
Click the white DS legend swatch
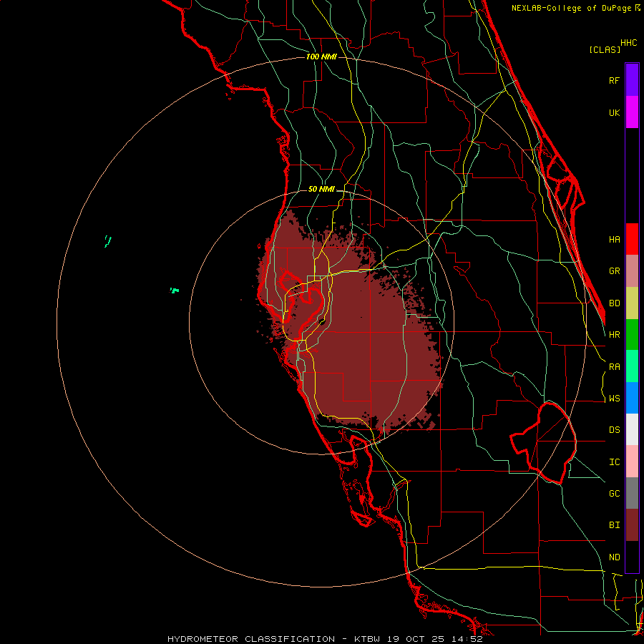pos(632,429)
